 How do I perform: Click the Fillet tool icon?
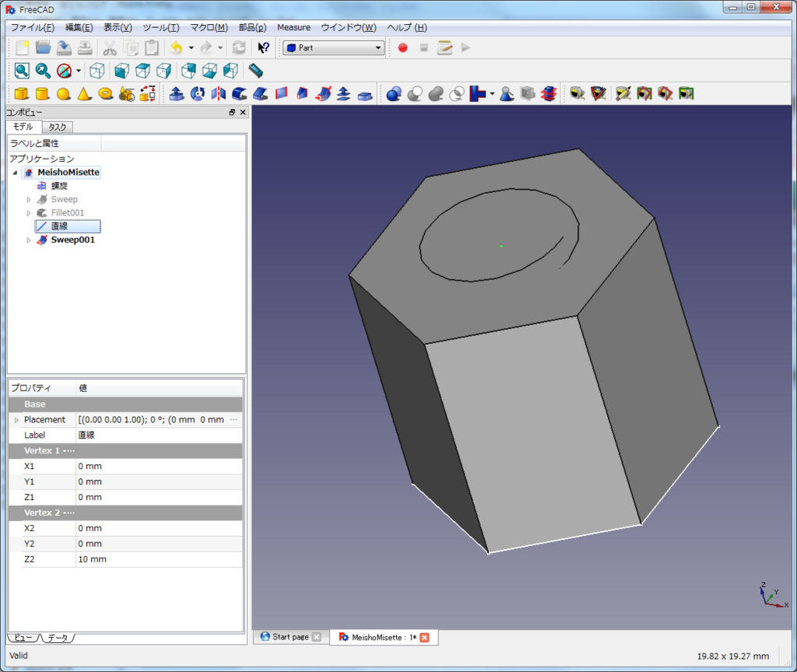tap(240, 93)
